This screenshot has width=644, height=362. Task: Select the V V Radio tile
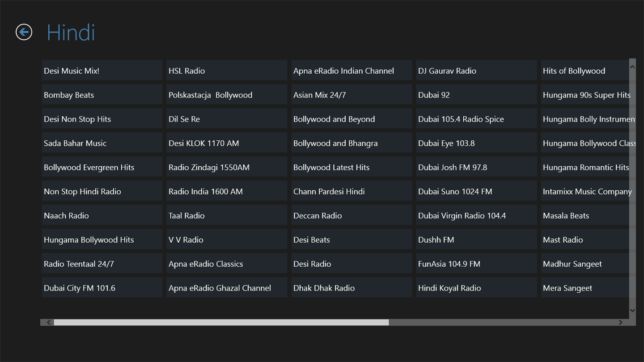coord(227,240)
